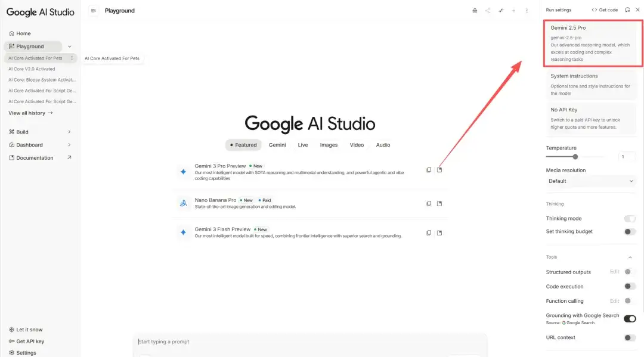Open the three-dot more options in header
This screenshot has width=644, height=357.
(527, 11)
